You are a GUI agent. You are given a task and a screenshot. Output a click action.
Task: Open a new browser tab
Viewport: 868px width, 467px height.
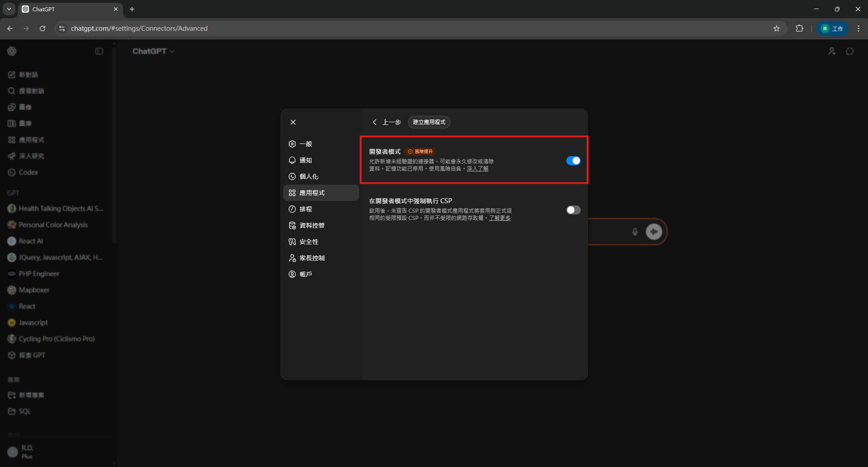click(132, 9)
